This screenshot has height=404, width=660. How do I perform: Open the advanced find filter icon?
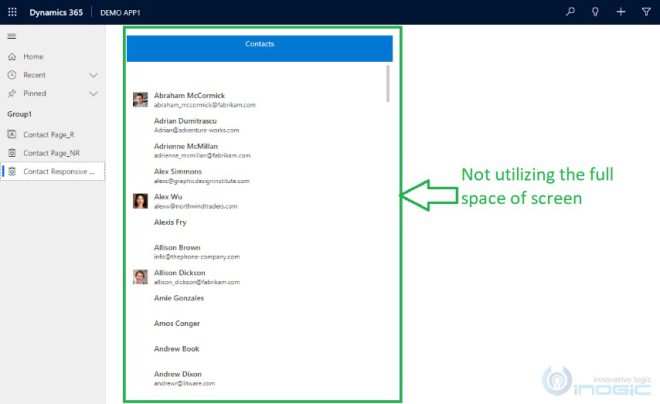click(645, 12)
